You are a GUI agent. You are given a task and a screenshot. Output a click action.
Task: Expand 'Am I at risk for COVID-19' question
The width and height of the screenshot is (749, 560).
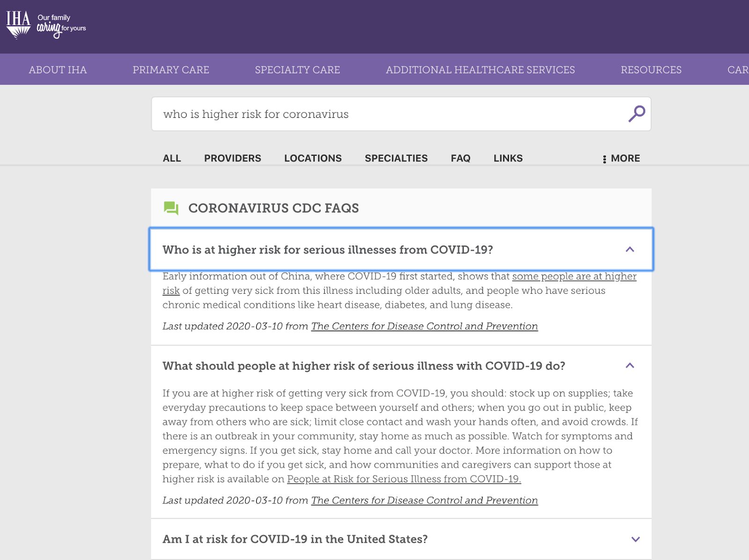click(635, 539)
